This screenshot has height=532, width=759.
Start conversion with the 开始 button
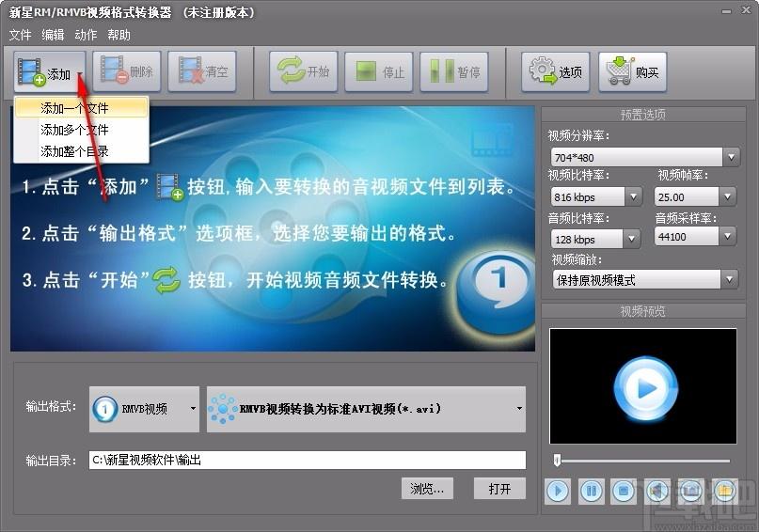coord(304,71)
